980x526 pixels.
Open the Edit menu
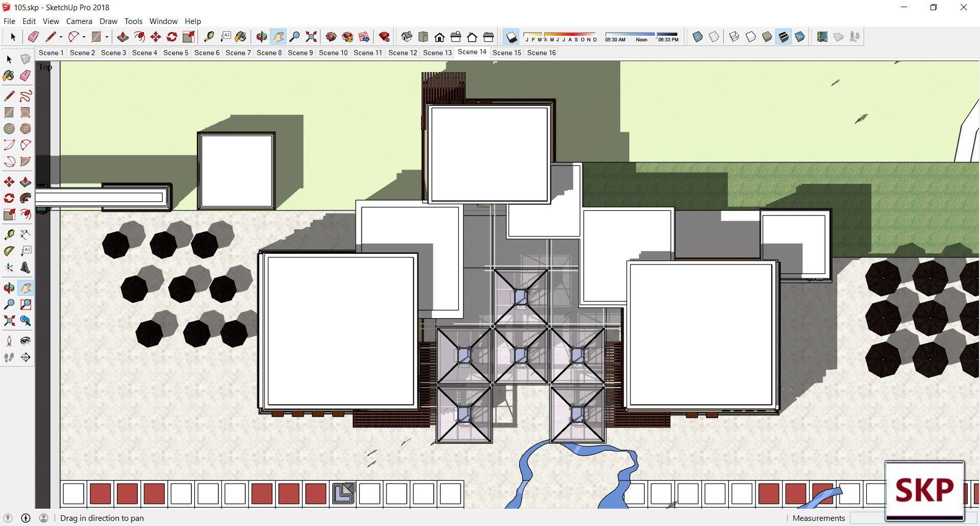pos(29,21)
